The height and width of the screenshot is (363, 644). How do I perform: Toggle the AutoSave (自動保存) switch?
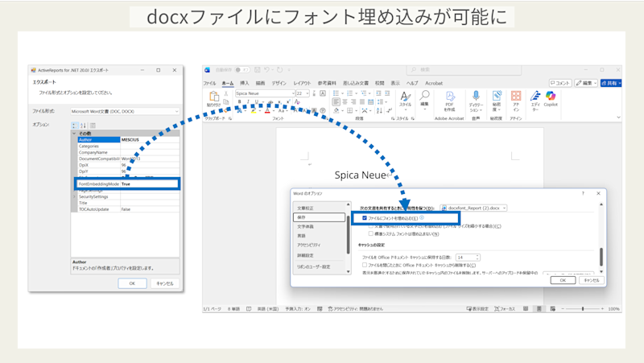click(242, 70)
